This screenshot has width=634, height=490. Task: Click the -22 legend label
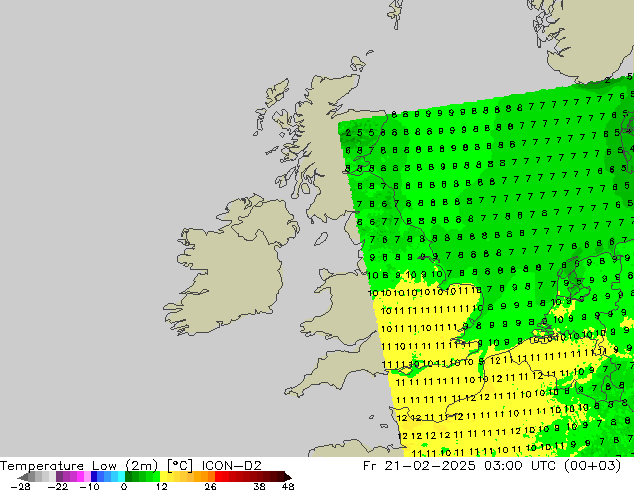(x=58, y=486)
